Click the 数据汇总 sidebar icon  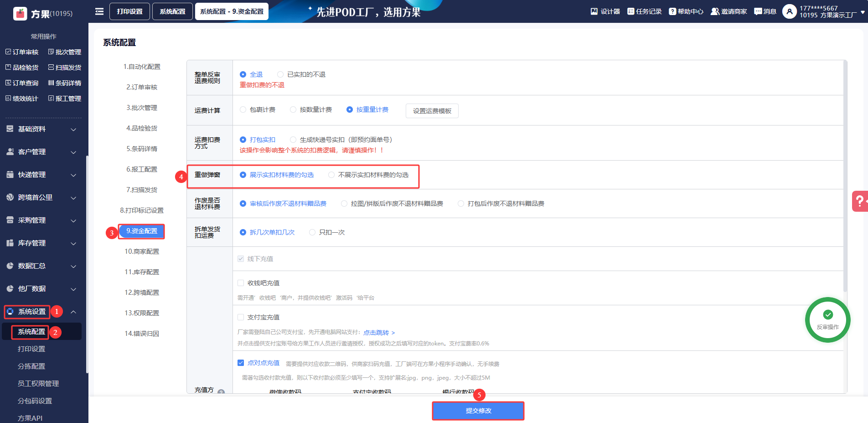point(10,266)
